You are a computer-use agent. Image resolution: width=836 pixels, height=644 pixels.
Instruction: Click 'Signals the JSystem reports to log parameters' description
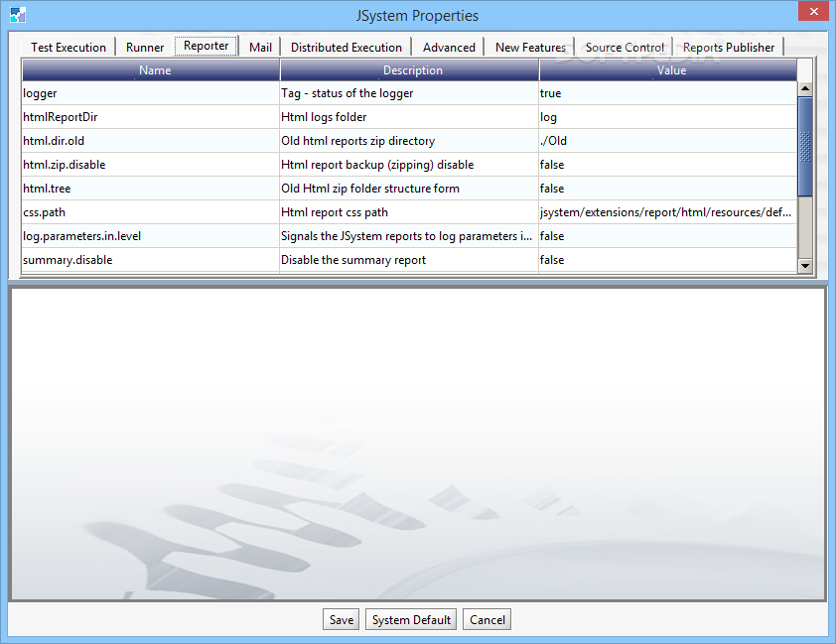pos(409,236)
